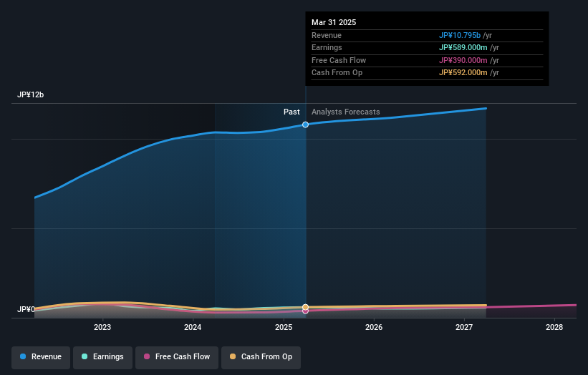The height and width of the screenshot is (375, 588).
Task: Click the Revenue row label in tooltip
Action: [x=327, y=35]
